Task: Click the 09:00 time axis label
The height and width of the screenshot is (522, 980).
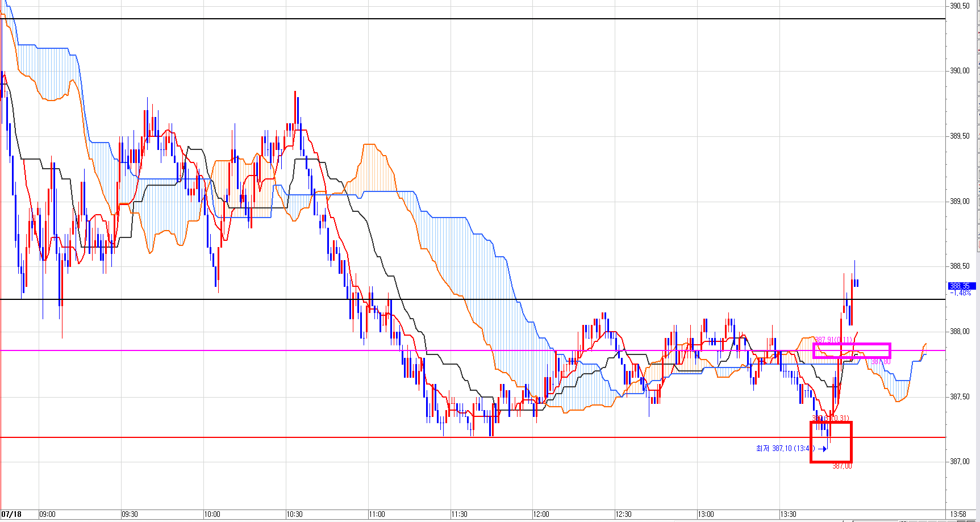Action: coord(48,515)
